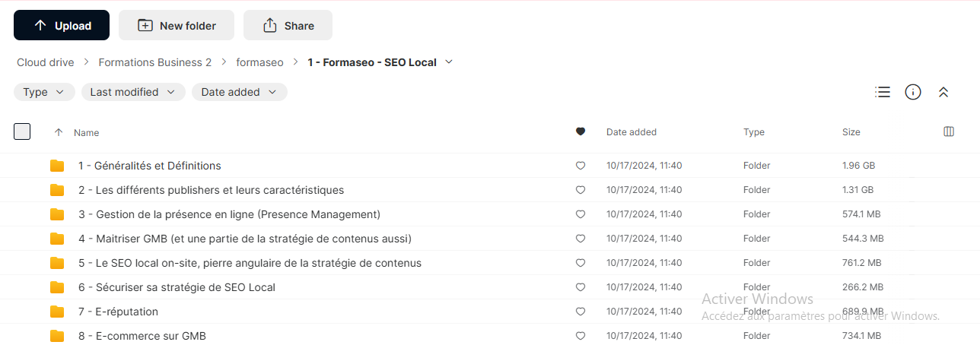Tick the select-all checkbox
Image resolution: width=980 pixels, height=345 pixels.
22,131
